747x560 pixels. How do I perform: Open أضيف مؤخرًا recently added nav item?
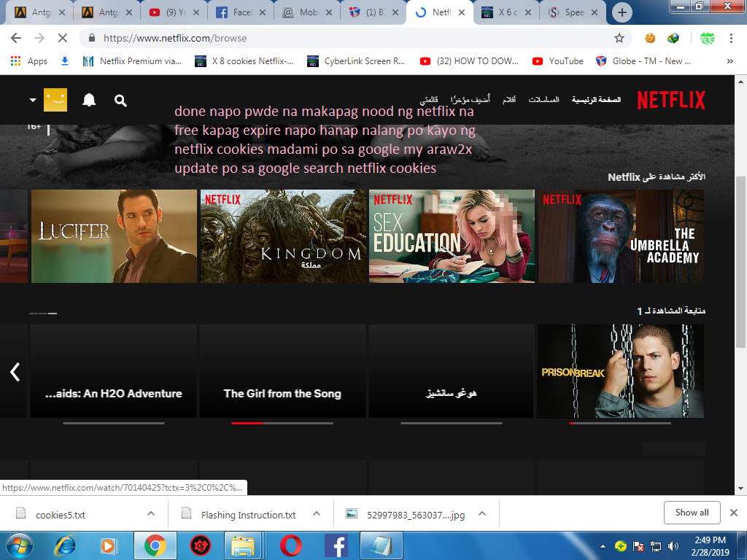coord(471,99)
